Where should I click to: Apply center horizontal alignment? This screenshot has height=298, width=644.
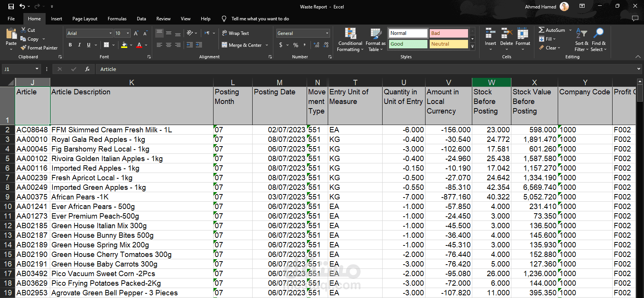coord(169,45)
